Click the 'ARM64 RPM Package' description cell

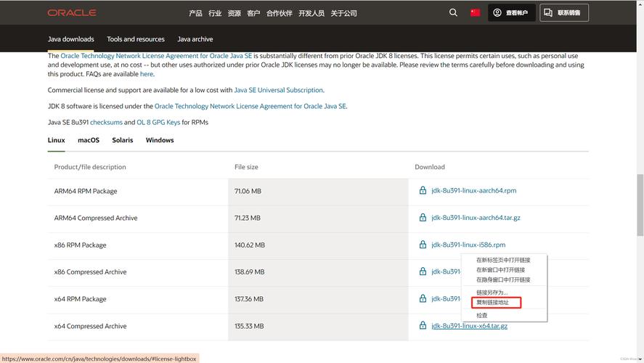point(138,191)
